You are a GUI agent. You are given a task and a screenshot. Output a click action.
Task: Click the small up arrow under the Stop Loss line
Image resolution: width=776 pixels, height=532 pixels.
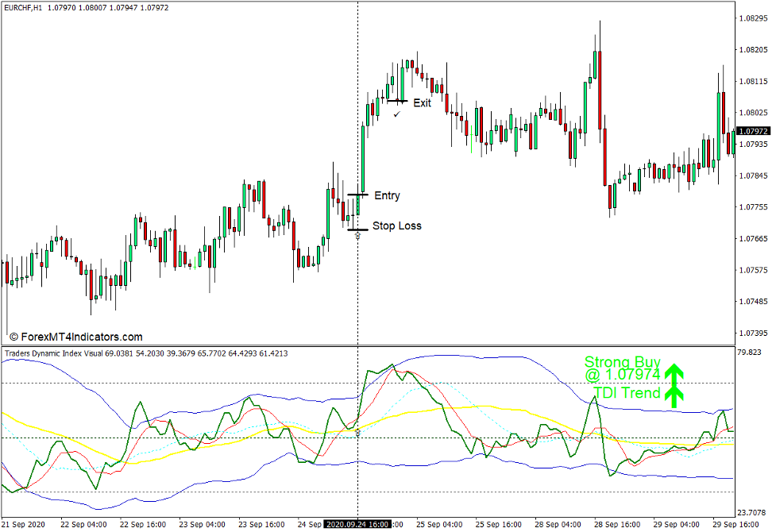[357, 235]
